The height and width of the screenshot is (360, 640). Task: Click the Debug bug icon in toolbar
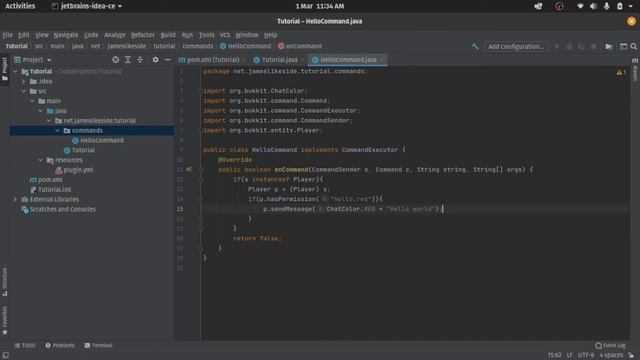pyautogui.click(x=569, y=47)
